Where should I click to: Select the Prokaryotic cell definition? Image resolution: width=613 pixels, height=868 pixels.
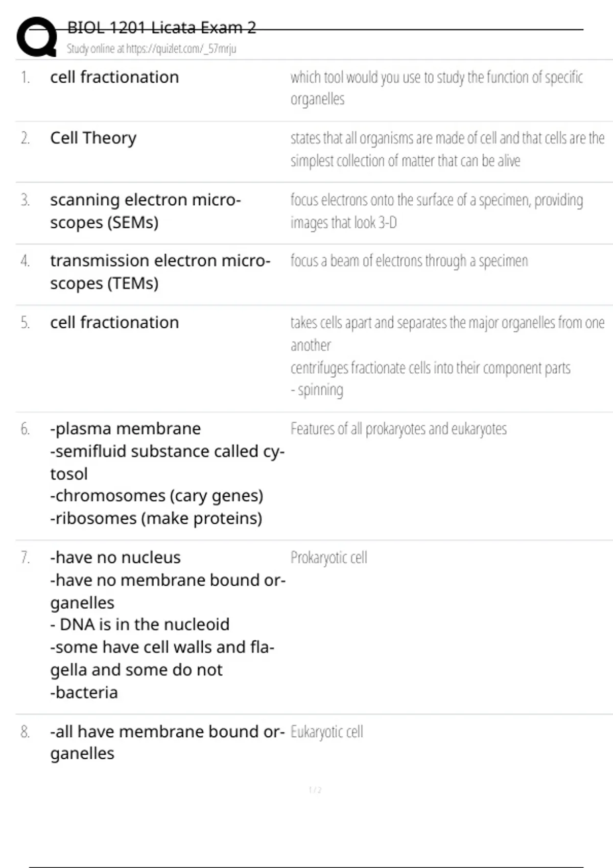coord(328,558)
